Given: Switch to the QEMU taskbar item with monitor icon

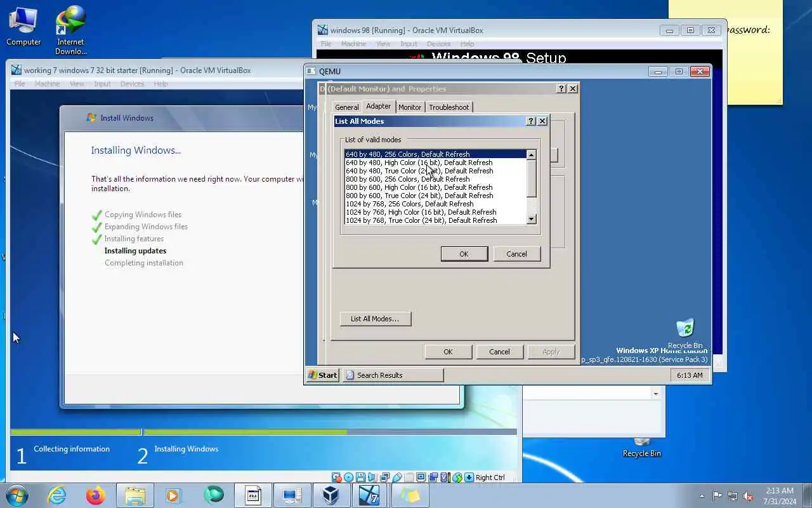Looking at the screenshot, I should point(292,495).
